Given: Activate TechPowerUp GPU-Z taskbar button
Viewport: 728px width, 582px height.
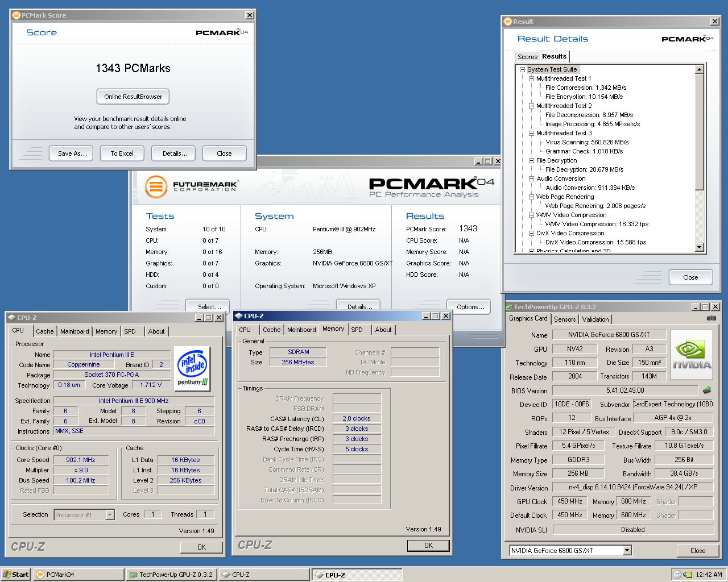Looking at the screenshot, I should coord(171,575).
